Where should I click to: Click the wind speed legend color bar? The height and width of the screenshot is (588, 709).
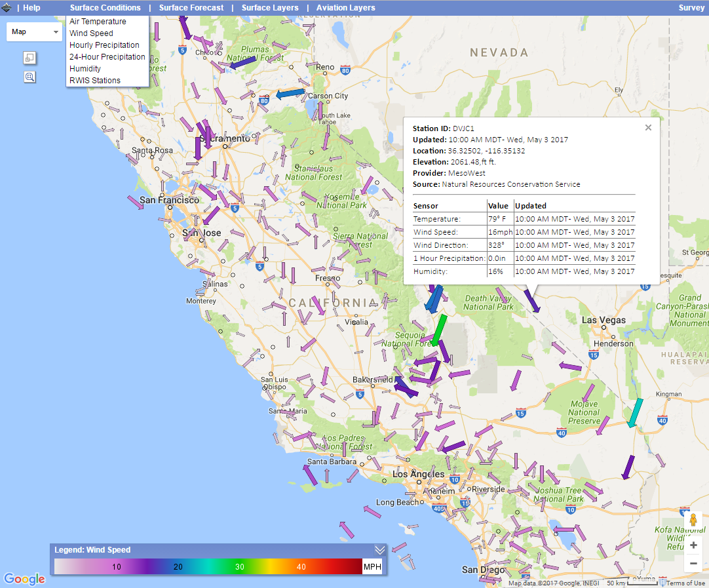208,566
